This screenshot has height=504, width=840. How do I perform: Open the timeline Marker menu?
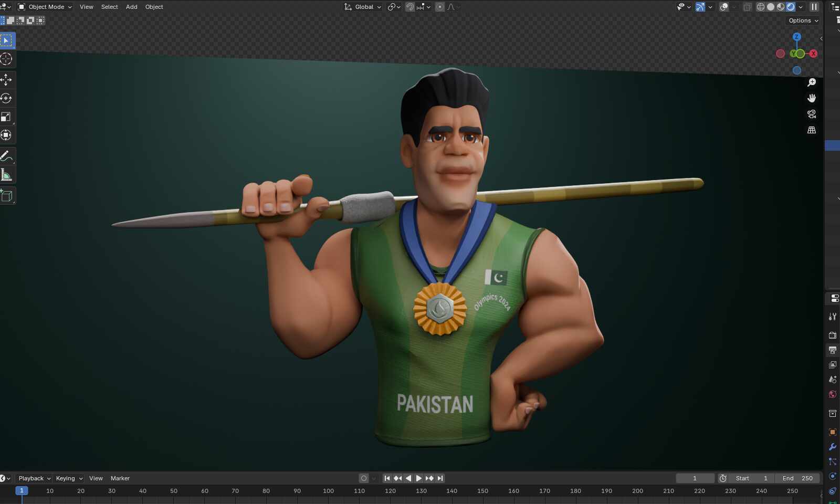coord(120,478)
